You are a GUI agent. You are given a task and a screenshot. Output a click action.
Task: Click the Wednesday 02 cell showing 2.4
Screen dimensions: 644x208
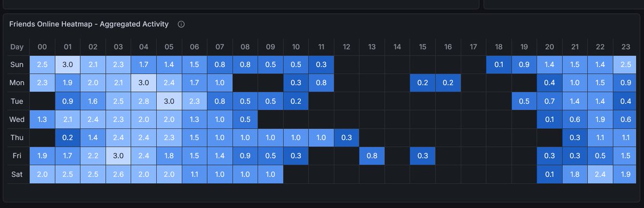click(93, 119)
